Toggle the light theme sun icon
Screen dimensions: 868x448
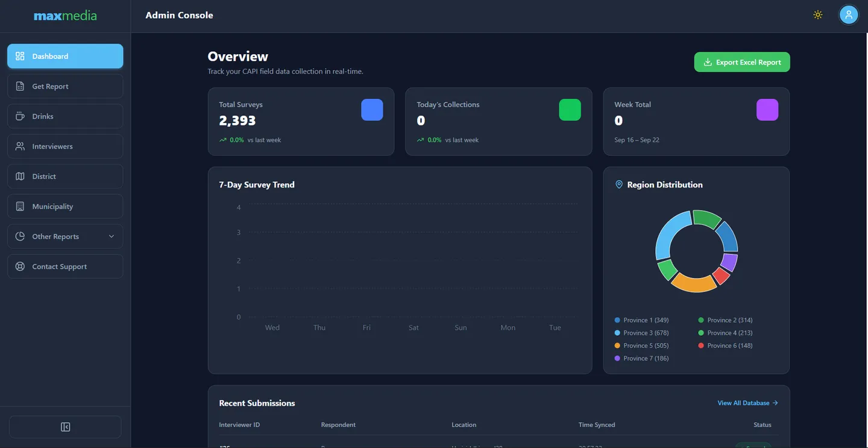818,15
